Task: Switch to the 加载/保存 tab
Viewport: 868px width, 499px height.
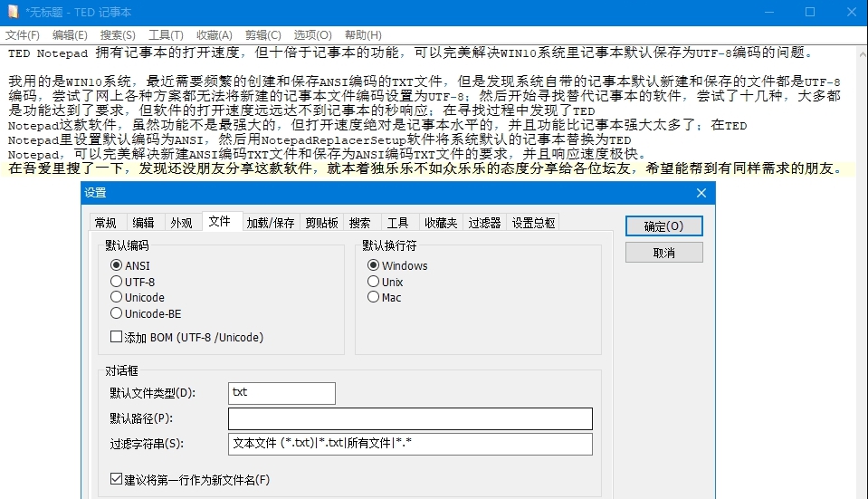Action: point(270,223)
